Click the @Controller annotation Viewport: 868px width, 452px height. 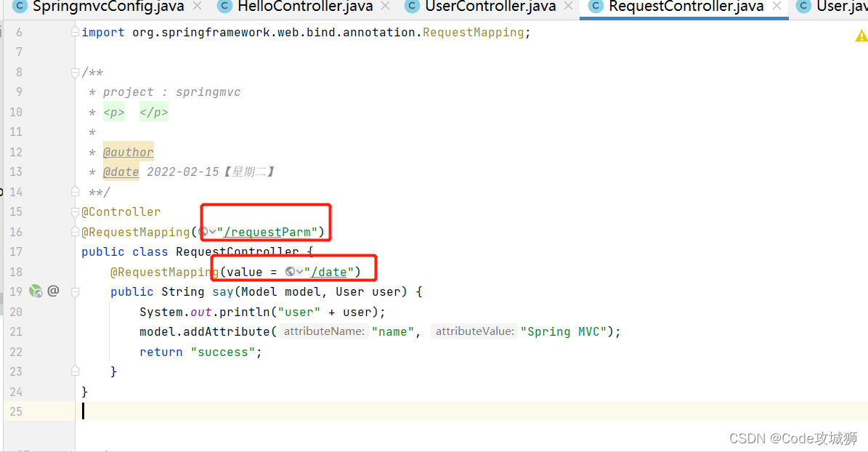121,212
